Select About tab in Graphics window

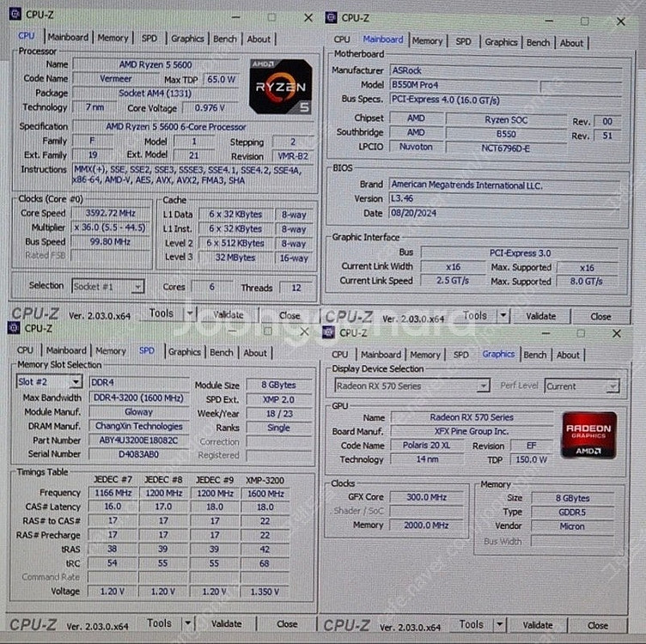click(568, 355)
